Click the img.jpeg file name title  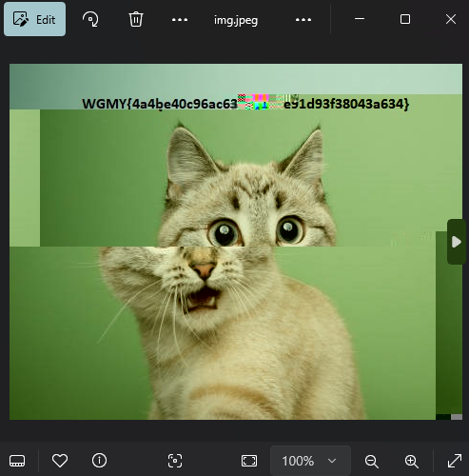(236, 20)
